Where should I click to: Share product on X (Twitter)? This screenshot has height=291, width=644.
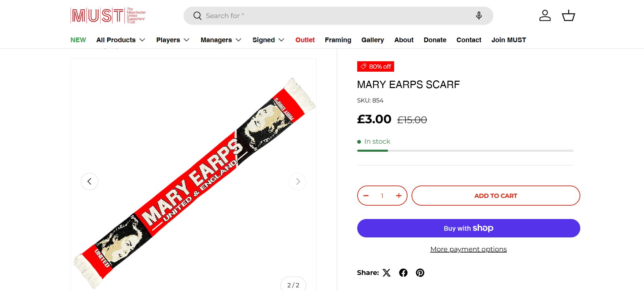(387, 273)
